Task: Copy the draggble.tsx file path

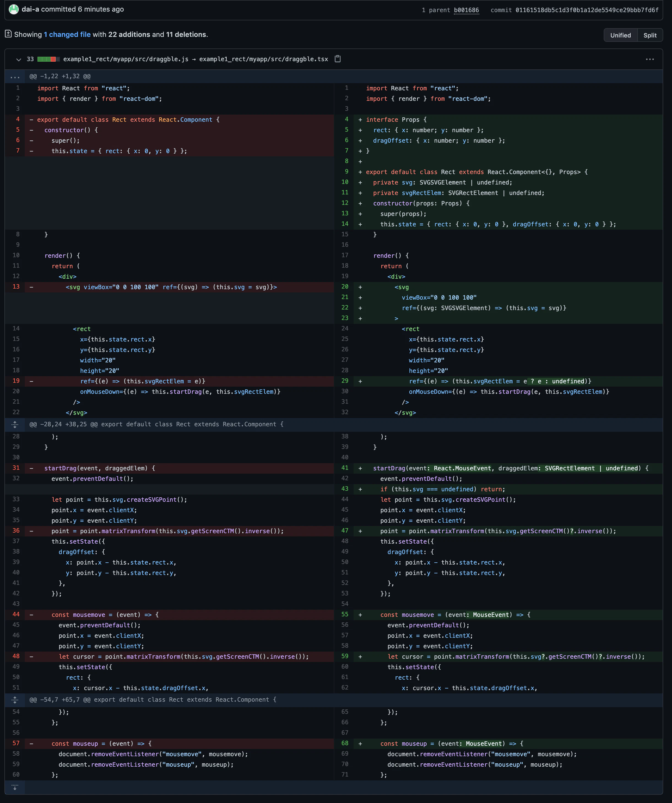Action: click(x=337, y=59)
